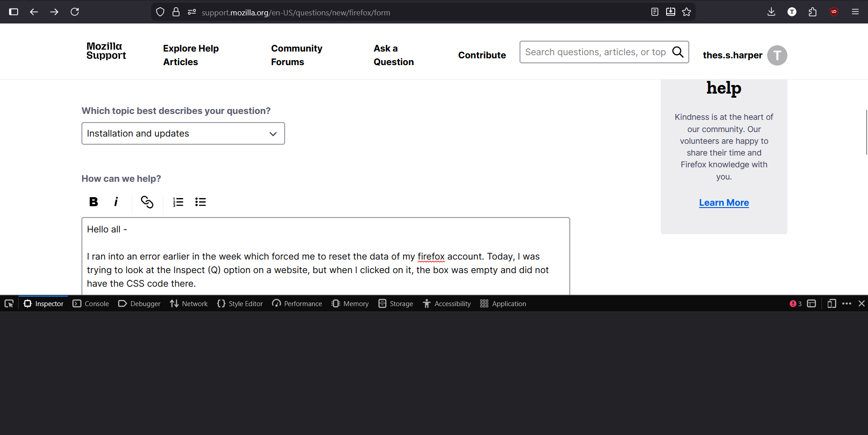The image size is (868, 435).
Task: Open the thes.s.harper user menu
Action: pyautogui.click(x=733, y=55)
